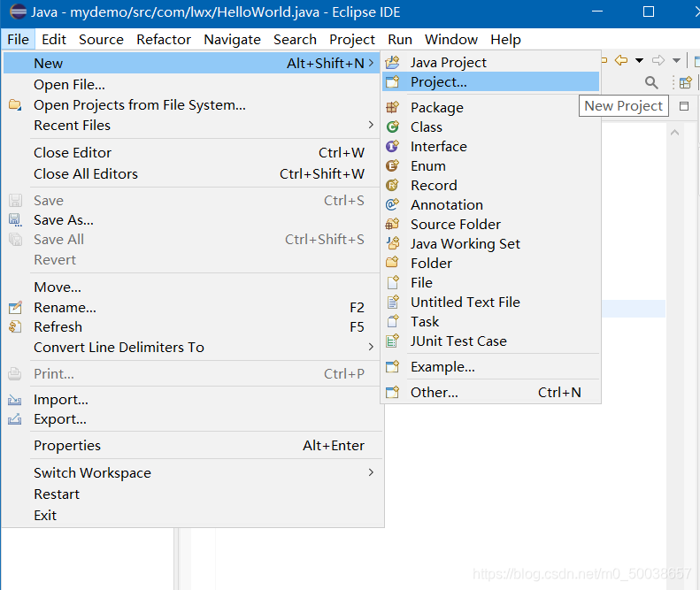Click the File document icon
The height and width of the screenshot is (590, 700).
tap(392, 282)
